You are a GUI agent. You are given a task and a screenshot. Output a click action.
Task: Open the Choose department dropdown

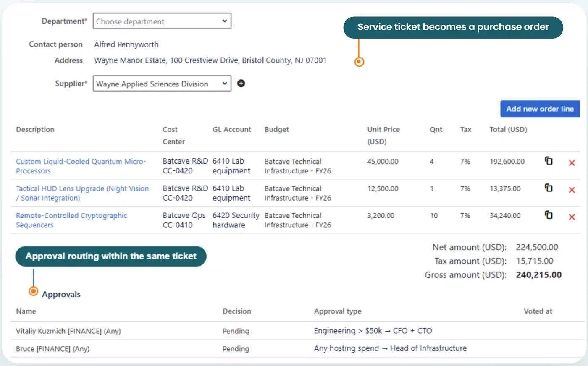point(162,21)
